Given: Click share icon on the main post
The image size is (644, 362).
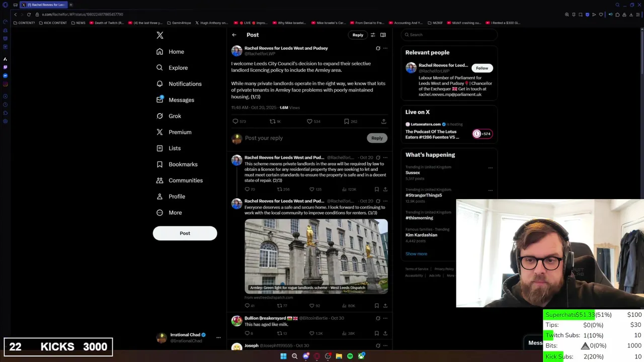Looking at the screenshot, I should click(383, 121).
